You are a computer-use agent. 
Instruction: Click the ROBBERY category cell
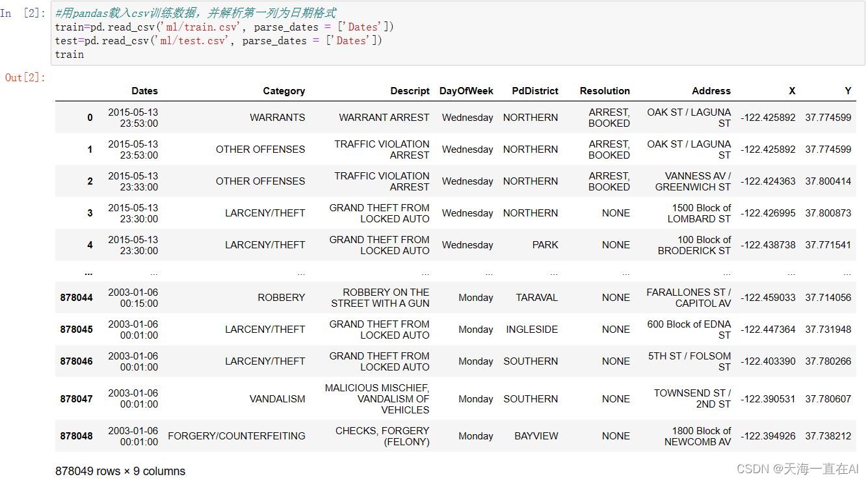(x=282, y=298)
